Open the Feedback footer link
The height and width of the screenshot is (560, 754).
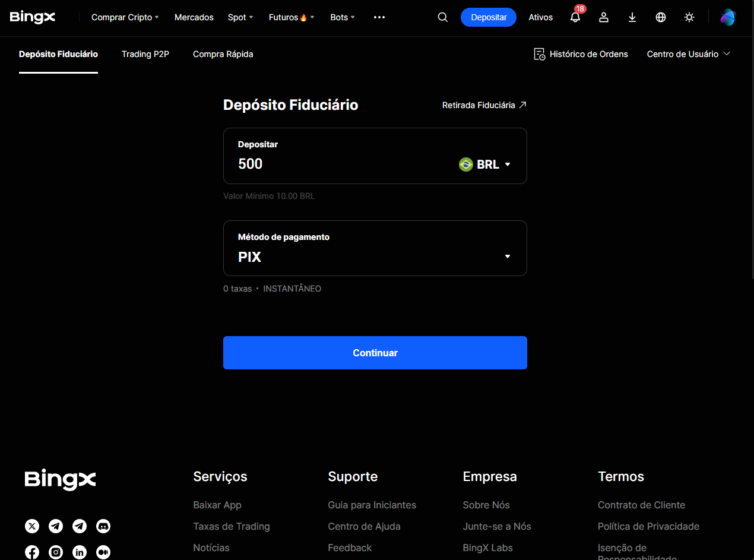(350, 548)
